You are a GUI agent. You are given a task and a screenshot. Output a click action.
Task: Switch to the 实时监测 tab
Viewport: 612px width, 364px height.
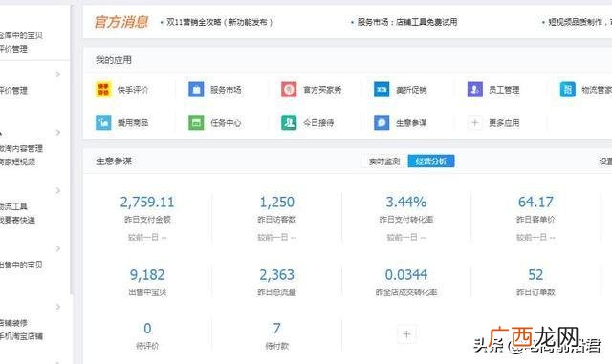tap(384, 161)
